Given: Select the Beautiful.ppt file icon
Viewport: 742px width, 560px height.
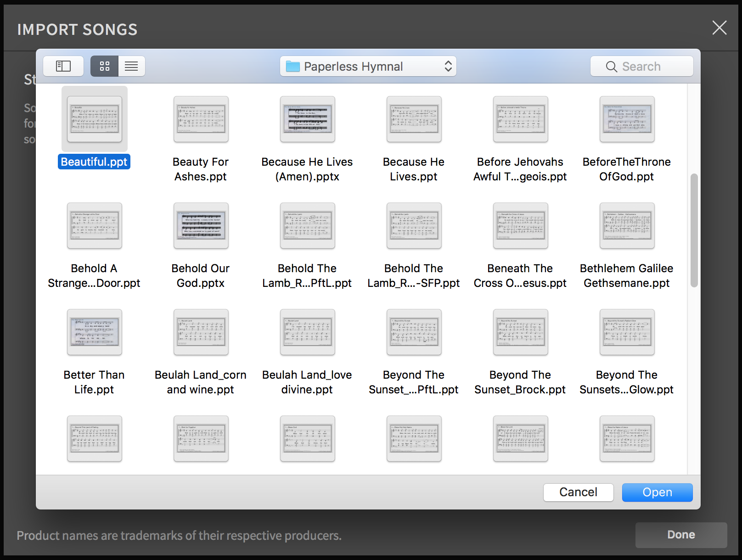Looking at the screenshot, I should click(95, 119).
